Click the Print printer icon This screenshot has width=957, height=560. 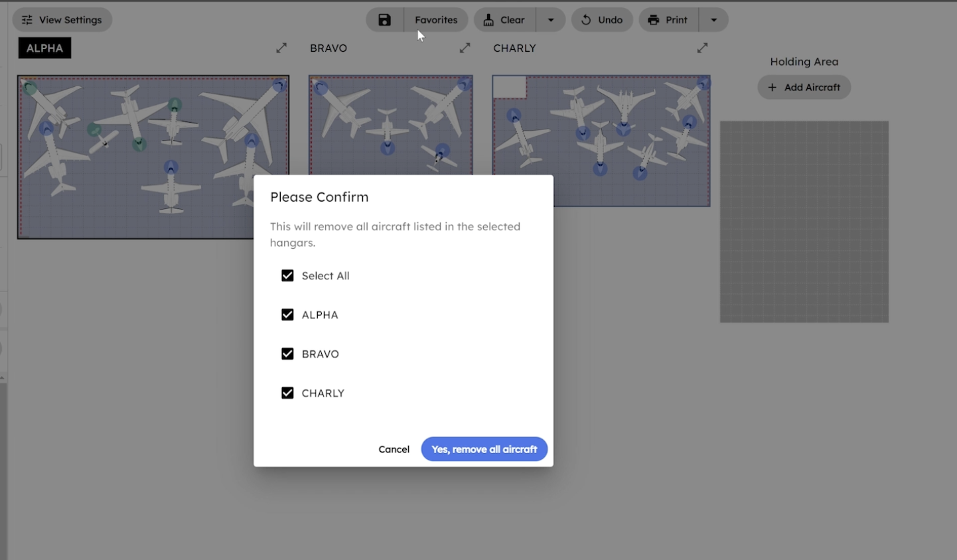tap(654, 20)
